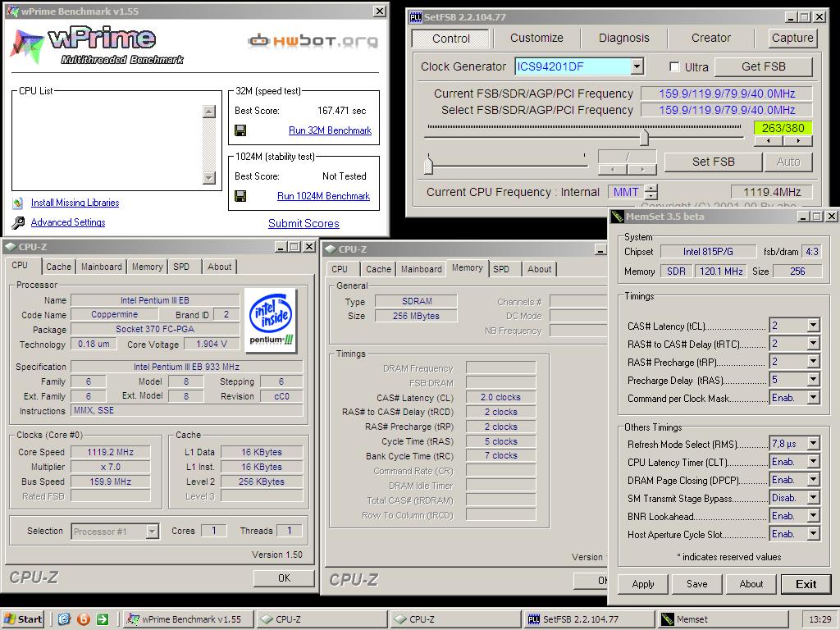The height and width of the screenshot is (630, 840).
Task: Click OK in the left CPU-Z window
Action: 284,578
